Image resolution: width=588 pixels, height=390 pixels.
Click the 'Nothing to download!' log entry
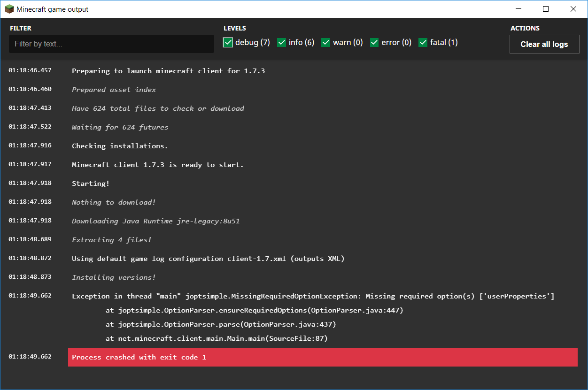[114, 202]
